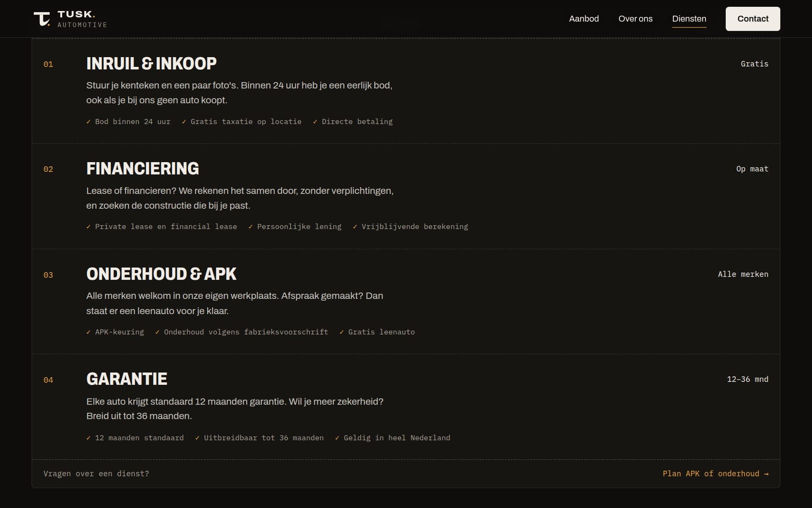Screen dimensions: 812x508
Task: Click 'Private lease en financial lease' text
Action: pyautogui.click(x=162, y=226)
